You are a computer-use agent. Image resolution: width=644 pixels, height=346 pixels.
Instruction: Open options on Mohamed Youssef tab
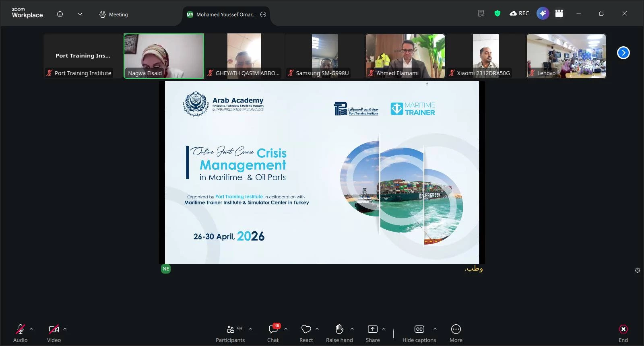tap(263, 14)
